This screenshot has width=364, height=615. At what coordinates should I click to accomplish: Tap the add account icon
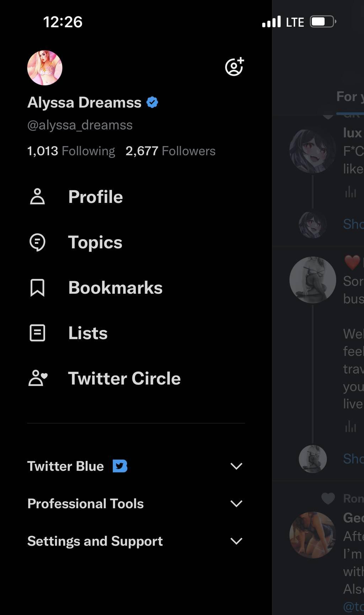[x=234, y=67]
